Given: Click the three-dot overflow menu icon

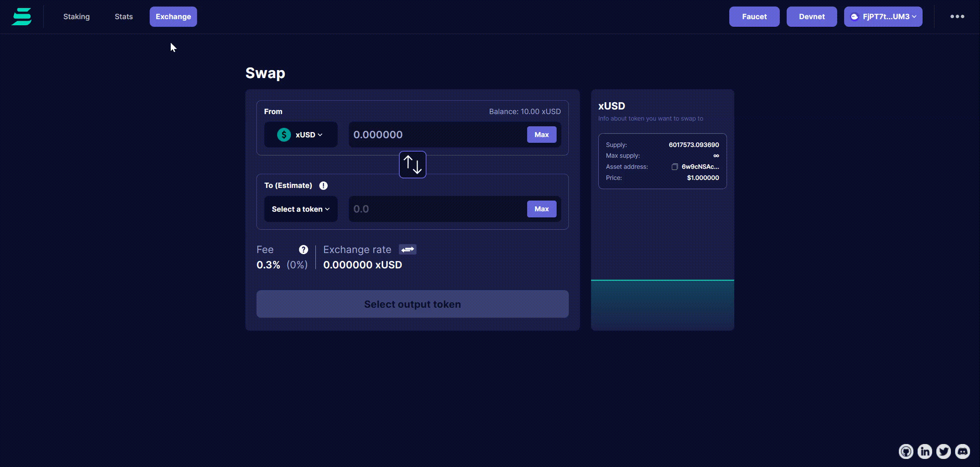Looking at the screenshot, I should coord(957,17).
